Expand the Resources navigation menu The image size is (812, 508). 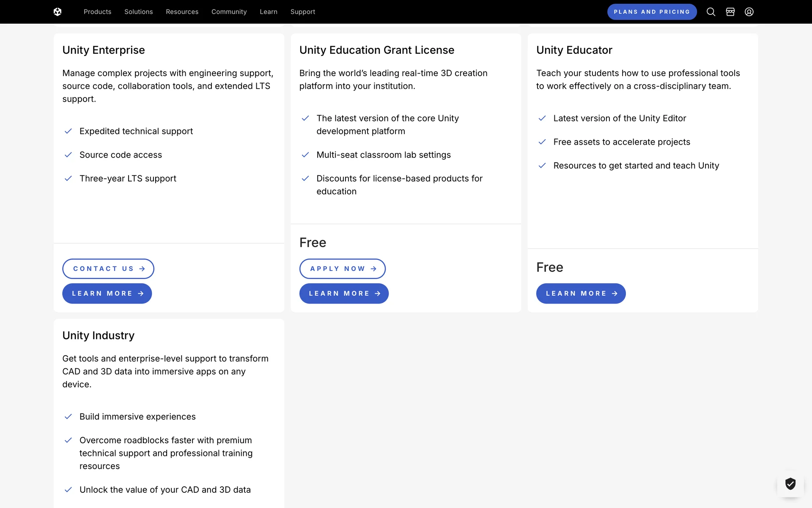182,12
